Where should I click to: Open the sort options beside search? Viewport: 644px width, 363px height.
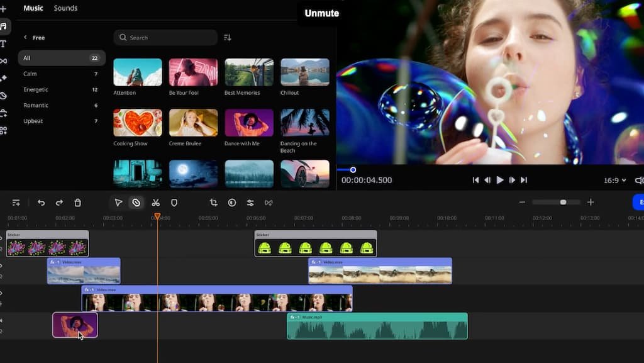click(x=227, y=38)
